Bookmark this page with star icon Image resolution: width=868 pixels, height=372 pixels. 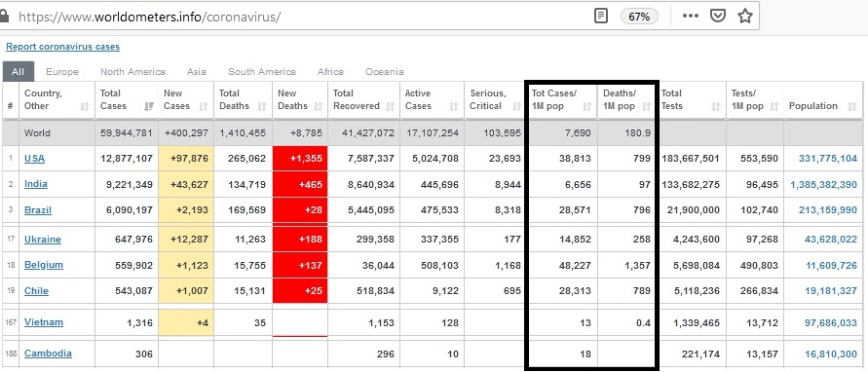[745, 16]
